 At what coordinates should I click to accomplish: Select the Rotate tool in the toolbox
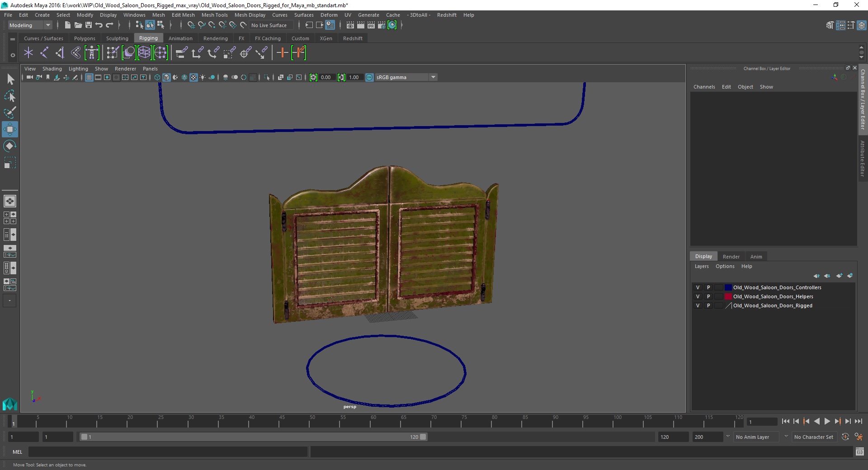click(10, 146)
